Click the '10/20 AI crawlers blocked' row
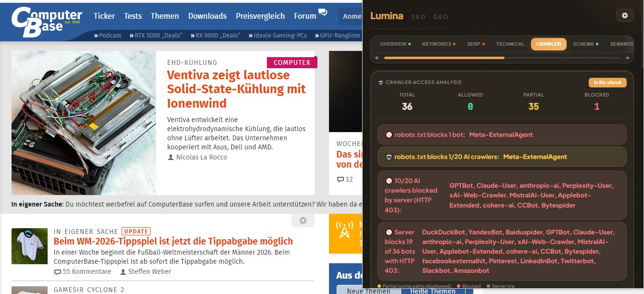The image size is (644, 294). point(502,196)
